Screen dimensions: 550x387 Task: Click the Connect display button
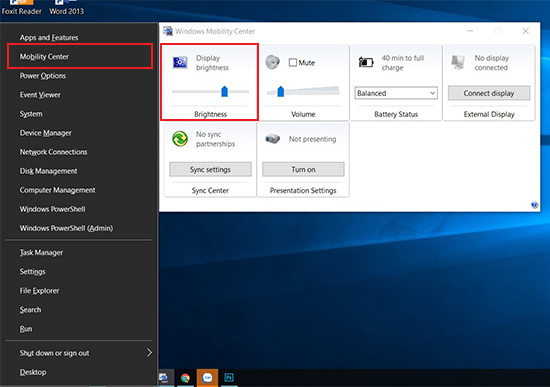[x=489, y=93]
